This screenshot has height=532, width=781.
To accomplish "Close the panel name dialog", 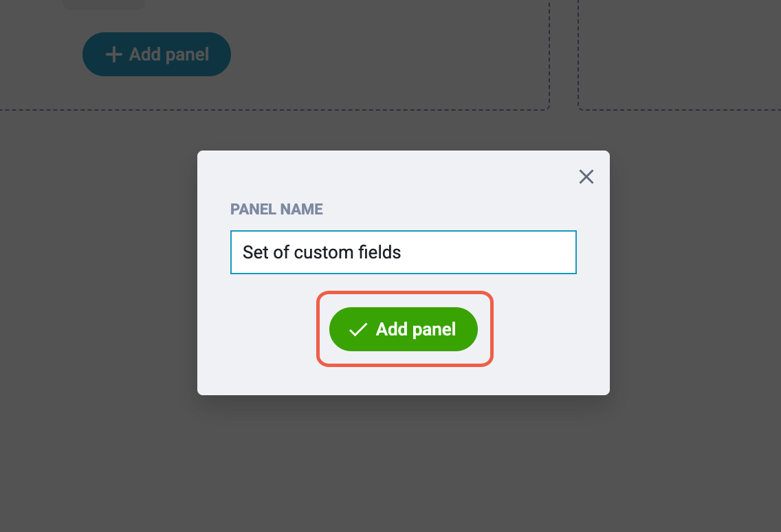I will pyautogui.click(x=586, y=177).
